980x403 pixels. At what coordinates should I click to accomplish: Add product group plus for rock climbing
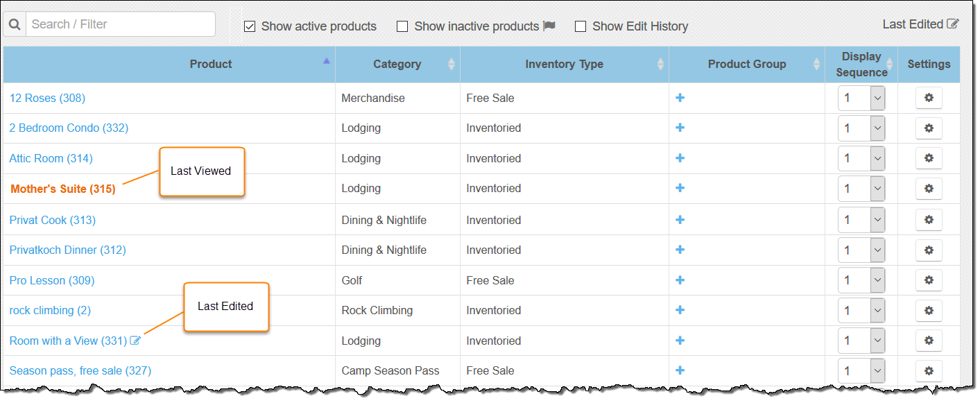point(680,310)
